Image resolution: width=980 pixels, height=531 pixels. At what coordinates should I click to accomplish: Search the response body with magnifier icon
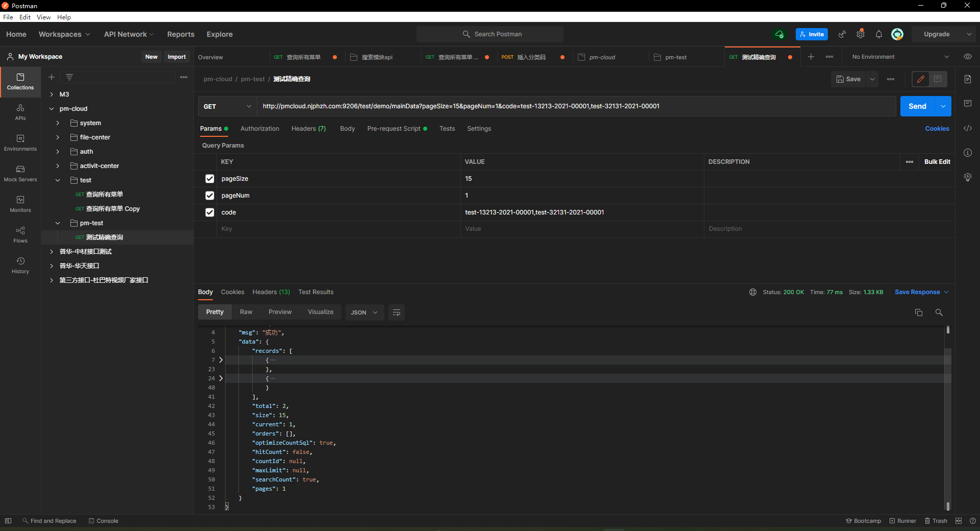(x=939, y=312)
